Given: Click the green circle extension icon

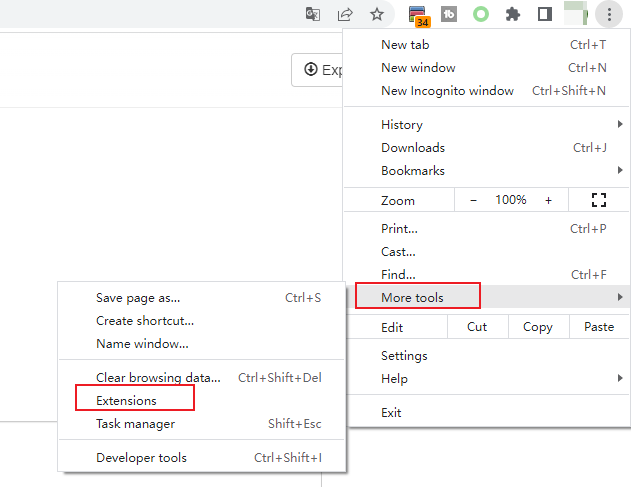Looking at the screenshot, I should click(481, 14).
